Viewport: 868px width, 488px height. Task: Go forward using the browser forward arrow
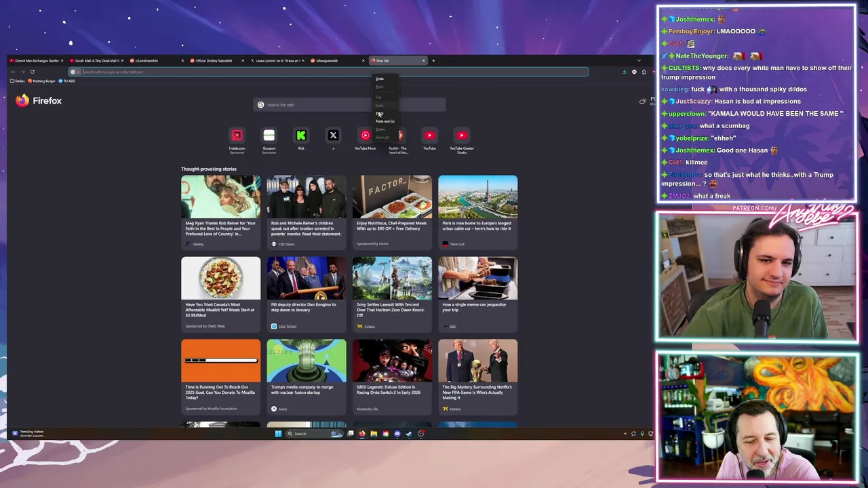click(x=22, y=72)
